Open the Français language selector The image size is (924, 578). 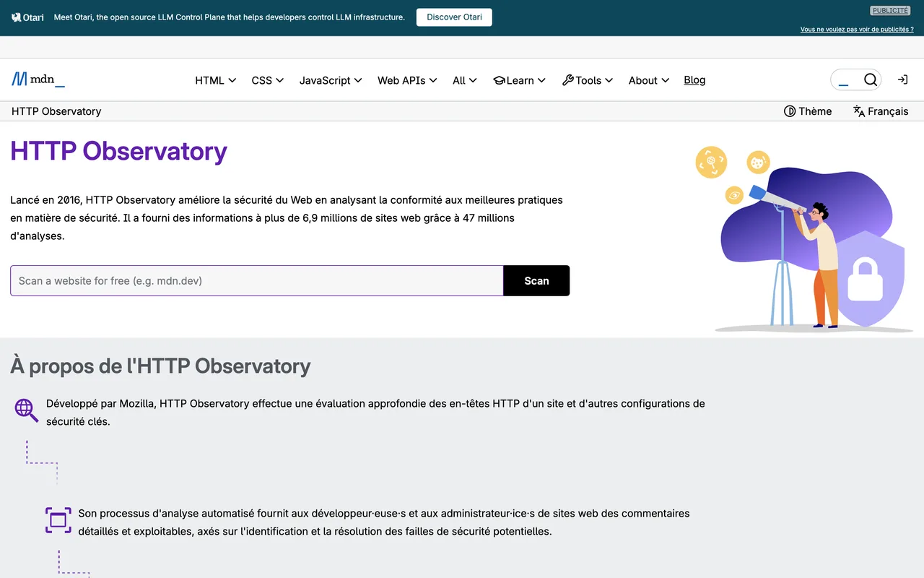pyautogui.click(x=881, y=111)
